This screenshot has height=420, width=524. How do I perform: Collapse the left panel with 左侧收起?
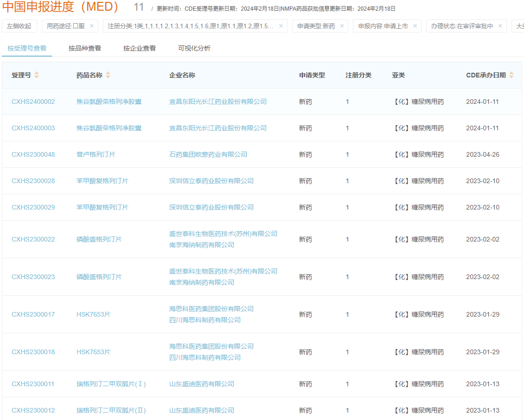tap(19, 26)
